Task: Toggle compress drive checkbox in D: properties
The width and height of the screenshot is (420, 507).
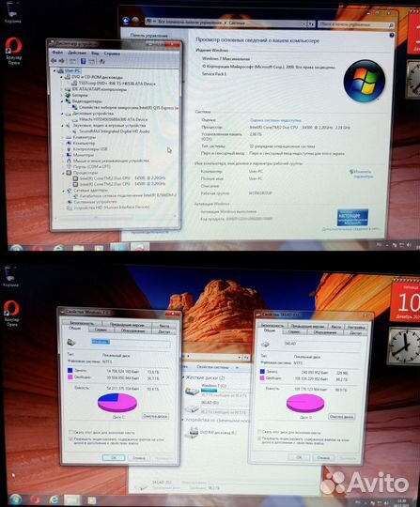Action: coord(259,432)
